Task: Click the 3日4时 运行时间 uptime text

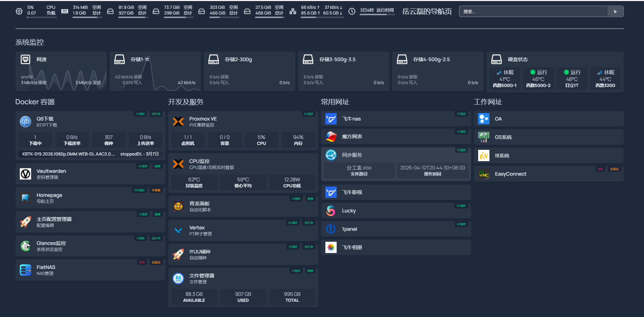Action: [377, 10]
